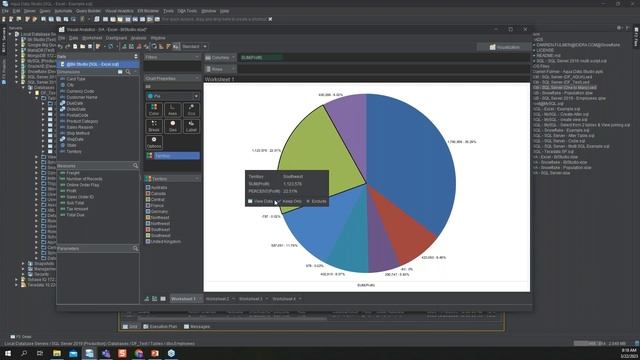The height and width of the screenshot is (360, 640).
Task: Click the Measures search magnifier icon
Action: pos(135,166)
